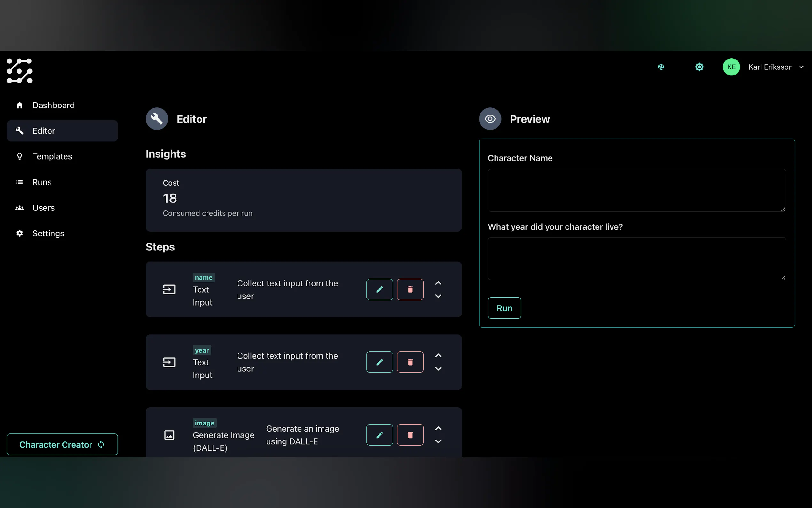Switch workflow via Character Creator button
Viewport: 812px width, 508px height.
point(62,444)
